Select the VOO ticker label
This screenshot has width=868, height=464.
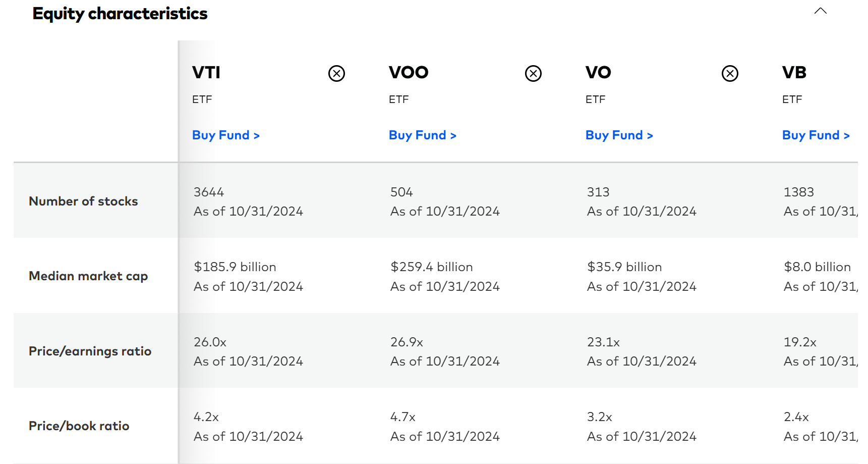coord(408,72)
